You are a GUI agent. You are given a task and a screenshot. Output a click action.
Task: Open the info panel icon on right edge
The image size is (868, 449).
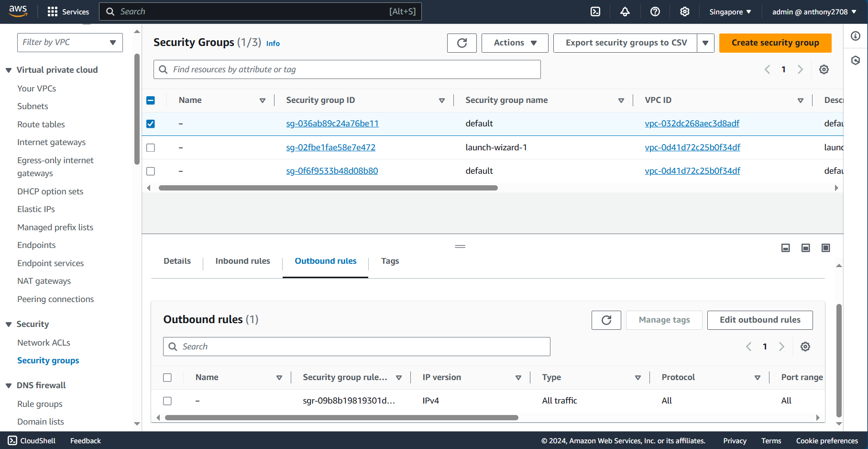[x=856, y=36]
